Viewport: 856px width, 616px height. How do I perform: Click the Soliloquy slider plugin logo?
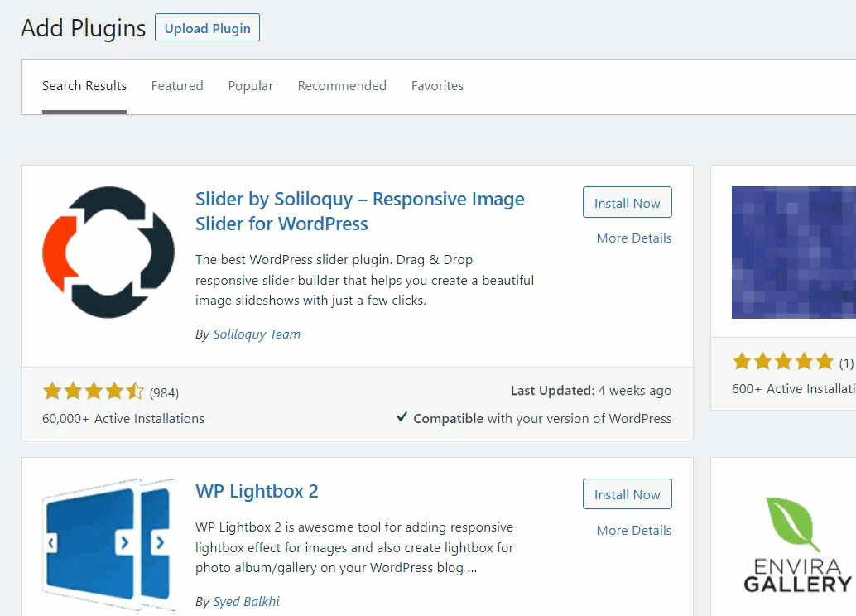108,253
